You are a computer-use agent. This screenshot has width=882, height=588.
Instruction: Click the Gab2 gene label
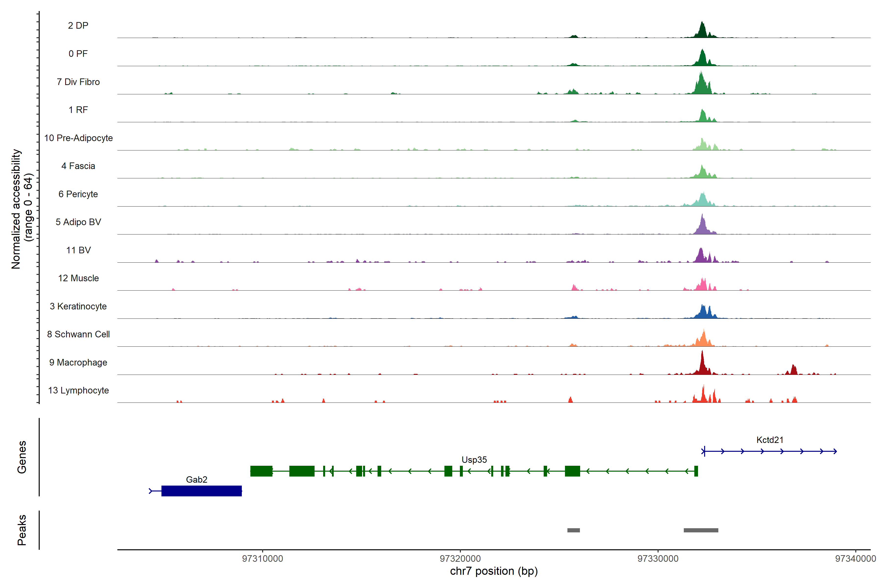pyautogui.click(x=196, y=480)
